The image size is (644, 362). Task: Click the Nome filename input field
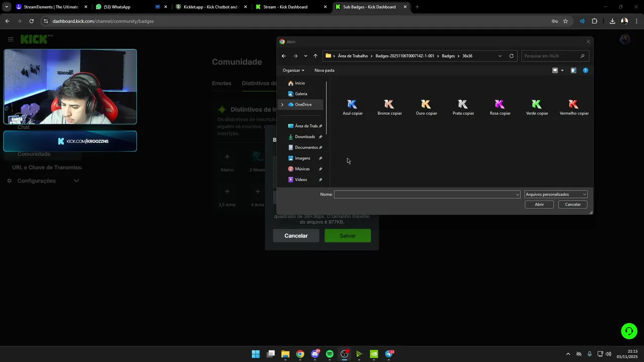coord(427,195)
